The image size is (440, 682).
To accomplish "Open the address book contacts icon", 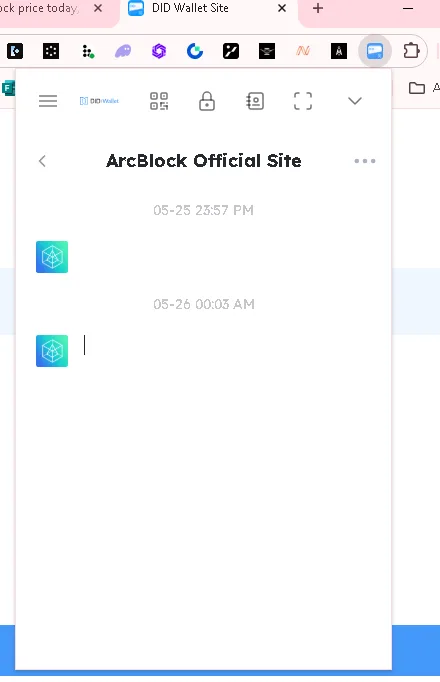I will pos(255,101).
